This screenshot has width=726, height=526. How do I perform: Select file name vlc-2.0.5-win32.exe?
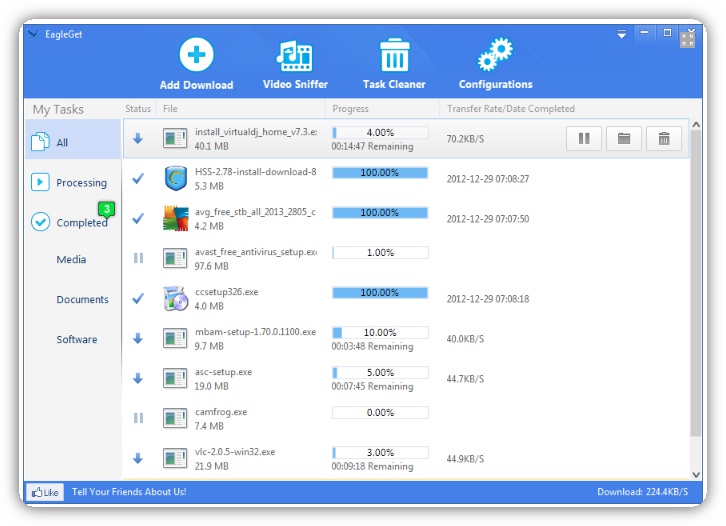point(235,451)
